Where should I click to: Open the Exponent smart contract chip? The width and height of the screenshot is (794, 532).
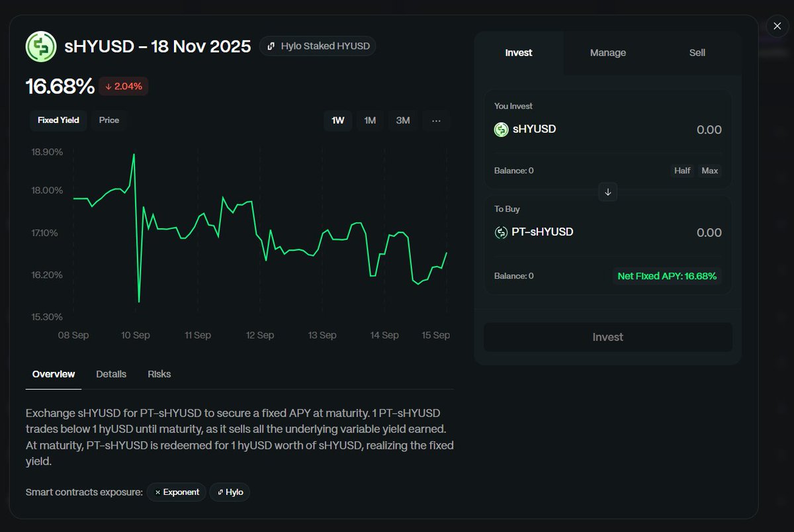point(177,492)
